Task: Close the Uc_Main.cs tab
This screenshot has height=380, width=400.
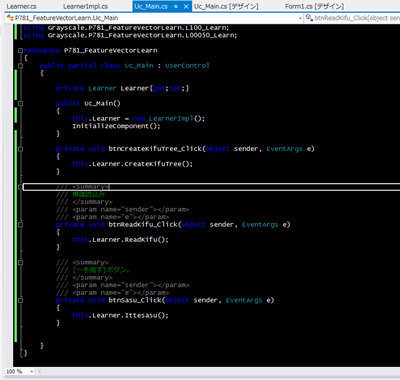Action: [x=186, y=7]
